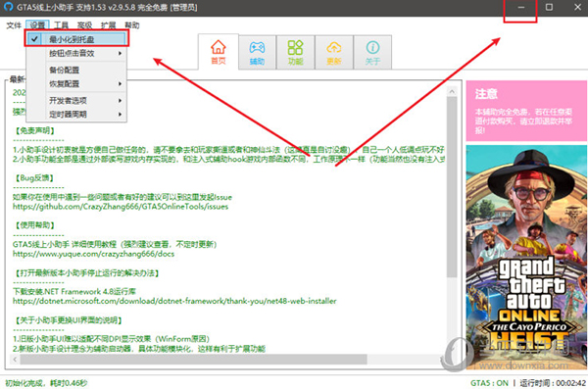This screenshot has width=588, height=389.
Task: Click the 【关于小助手更换UI界面的说明】 heading
Action: point(69,320)
